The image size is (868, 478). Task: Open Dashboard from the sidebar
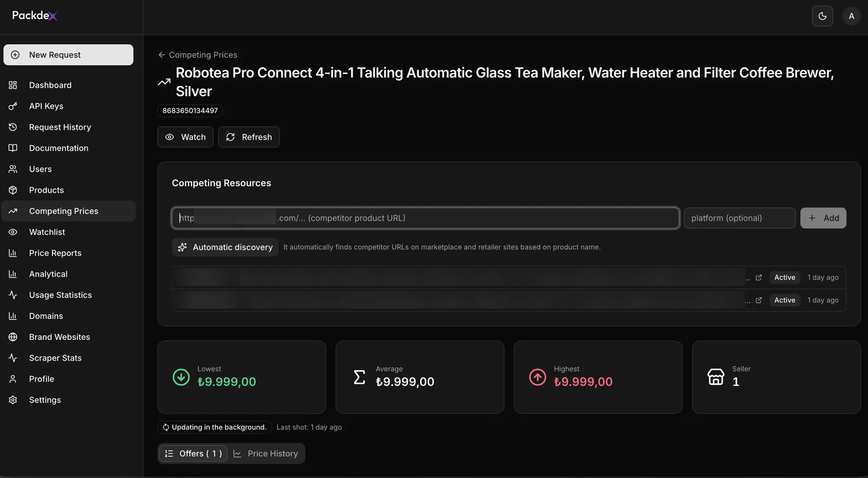(x=69, y=85)
